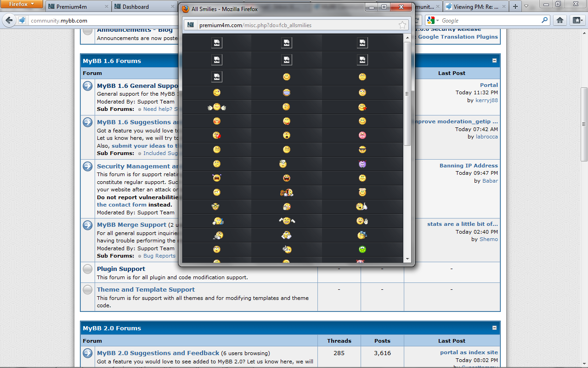The height and width of the screenshot is (368, 588).
Task: Collapse the MyBB 1.6 Forums category
Action: 494,61
